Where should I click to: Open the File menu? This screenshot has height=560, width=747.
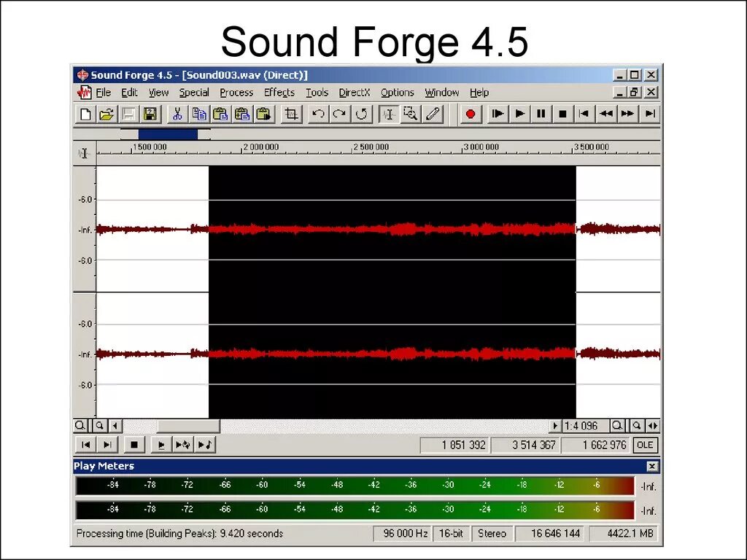point(104,93)
